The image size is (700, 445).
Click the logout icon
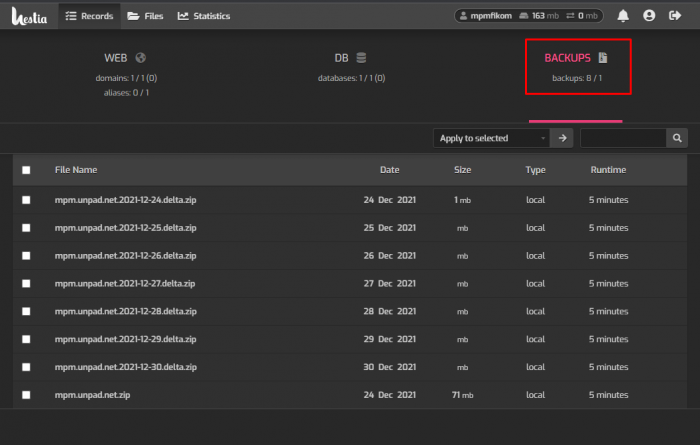click(675, 16)
